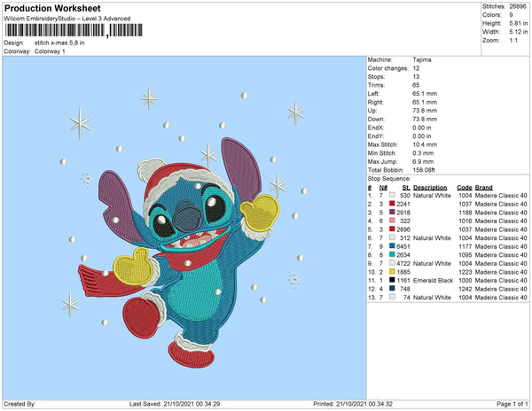
Task: Click Madeira Classic 40 in stop row 8
Action: pyautogui.click(x=501, y=255)
